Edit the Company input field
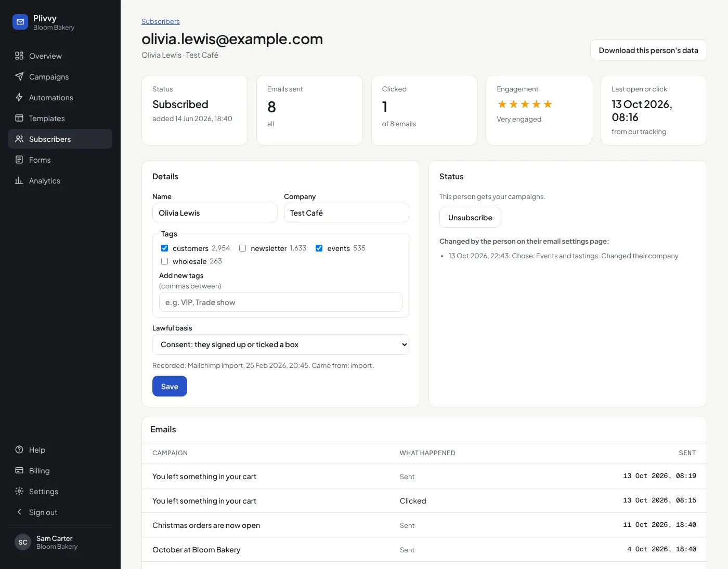Image resolution: width=728 pixels, height=569 pixels. 346,213
